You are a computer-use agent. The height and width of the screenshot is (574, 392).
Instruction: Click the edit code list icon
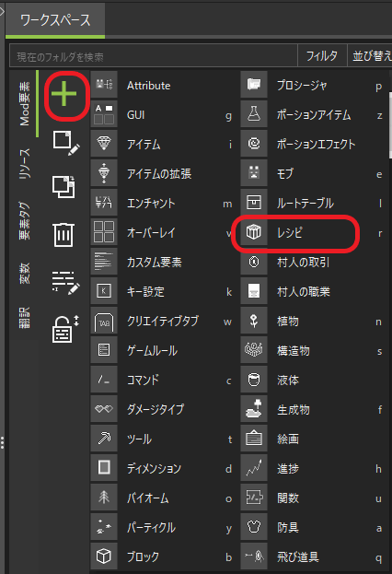click(x=65, y=283)
